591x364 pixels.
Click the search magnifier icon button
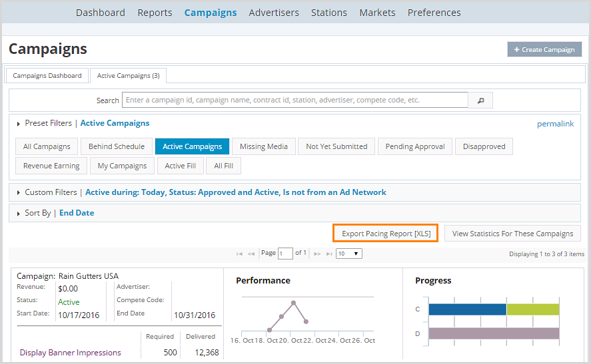[x=480, y=100]
